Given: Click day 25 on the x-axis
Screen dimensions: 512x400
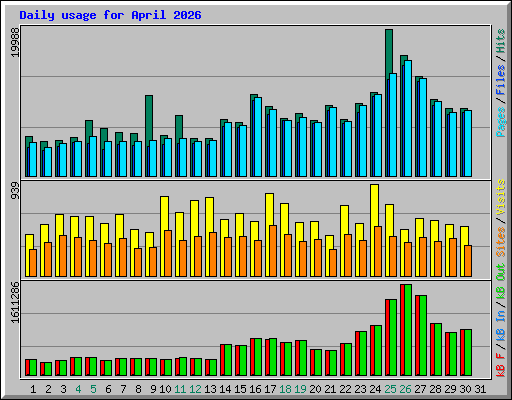Looking at the screenshot, I should [x=390, y=389].
